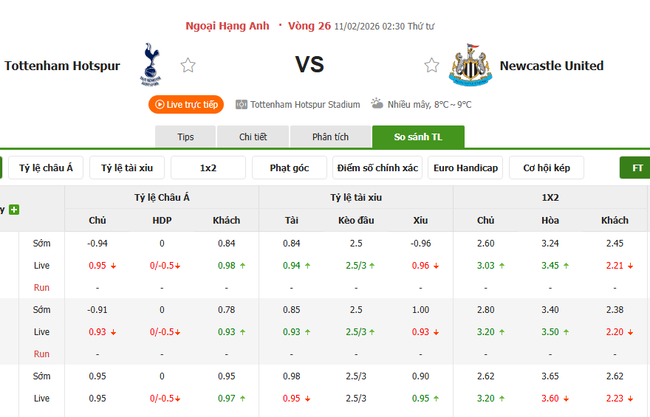The width and height of the screenshot is (650, 417).
Task: Select the Phạt góc odds option
Action: pos(290,168)
